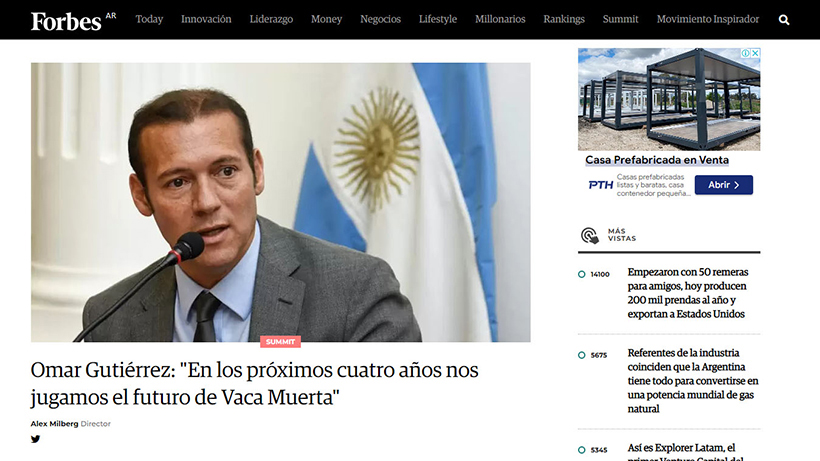The height and width of the screenshot is (461, 820).
Task: Click the Abrir ad button
Action: (x=724, y=185)
